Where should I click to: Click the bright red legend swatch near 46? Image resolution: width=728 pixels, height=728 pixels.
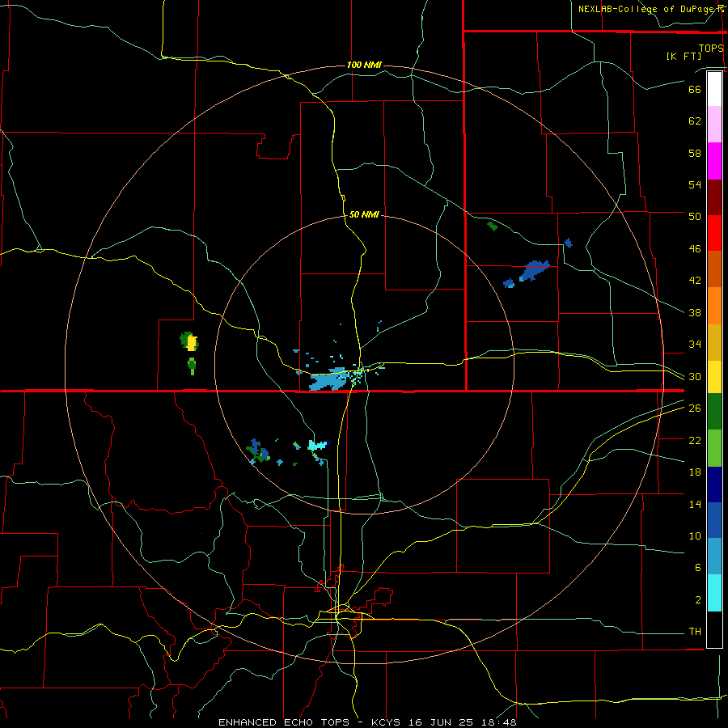(714, 233)
